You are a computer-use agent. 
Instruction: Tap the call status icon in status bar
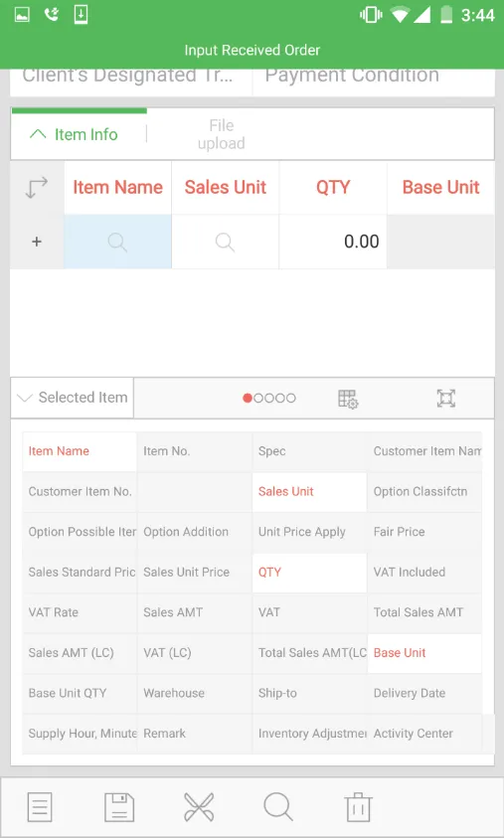[x=52, y=15]
